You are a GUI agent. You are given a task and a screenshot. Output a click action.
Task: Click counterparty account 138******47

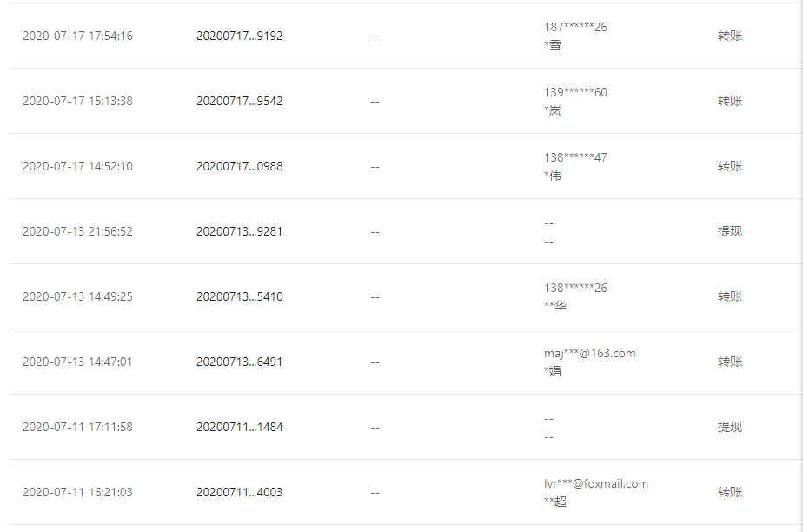pos(575,157)
